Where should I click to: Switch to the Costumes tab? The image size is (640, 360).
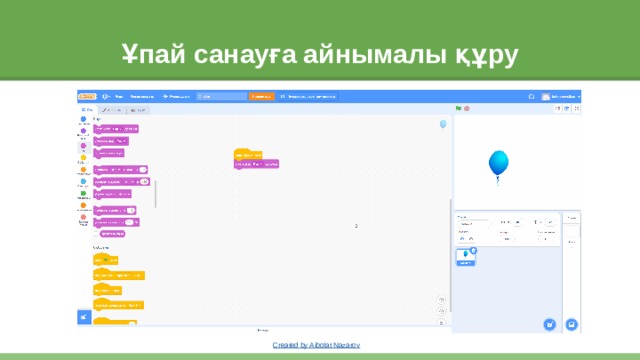112,110
